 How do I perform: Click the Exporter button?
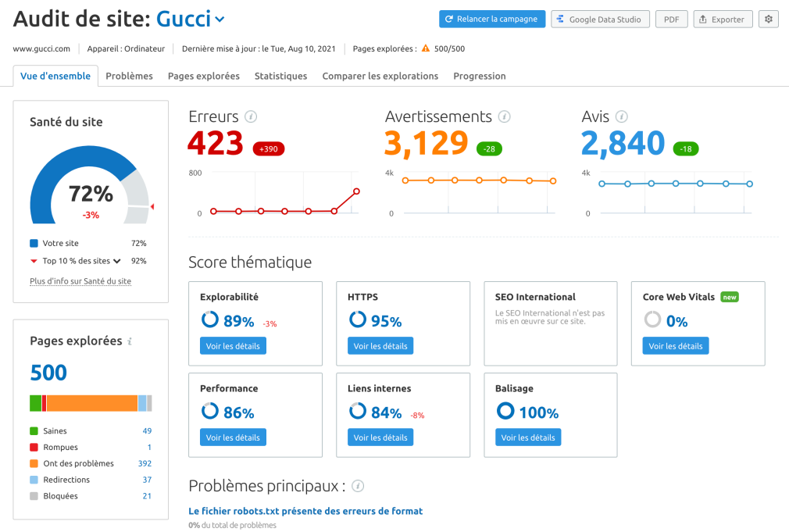click(723, 19)
